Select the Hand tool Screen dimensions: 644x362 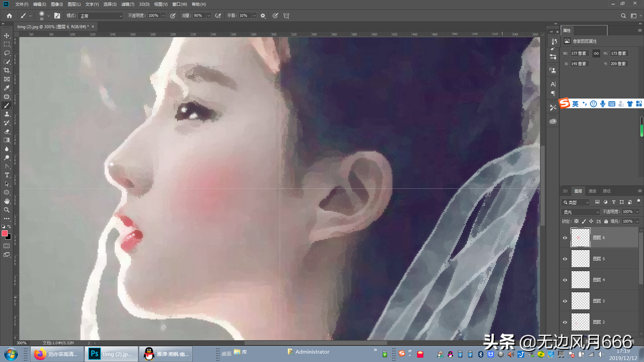tap(7, 201)
